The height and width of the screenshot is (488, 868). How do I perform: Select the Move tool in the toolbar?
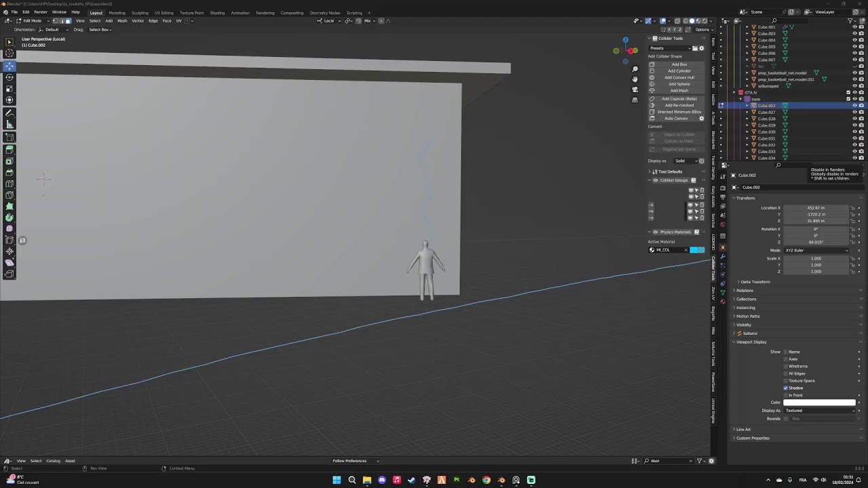[x=9, y=66]
